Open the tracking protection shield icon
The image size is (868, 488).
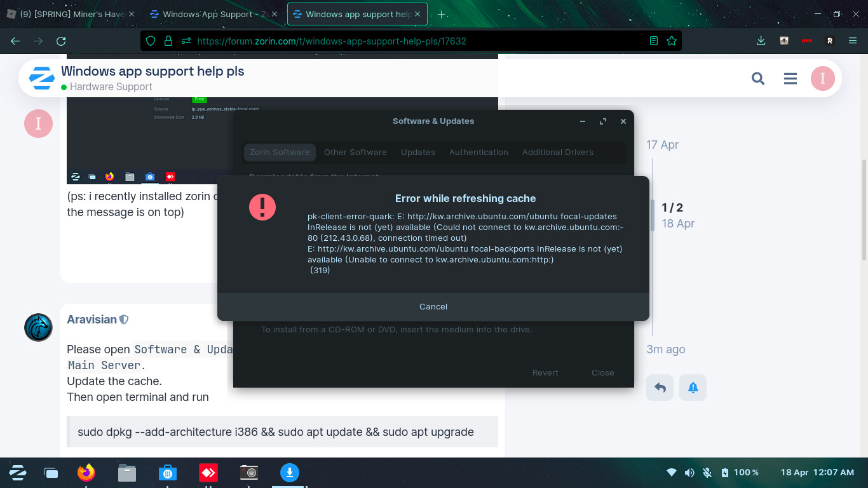(x=151, y=41)
